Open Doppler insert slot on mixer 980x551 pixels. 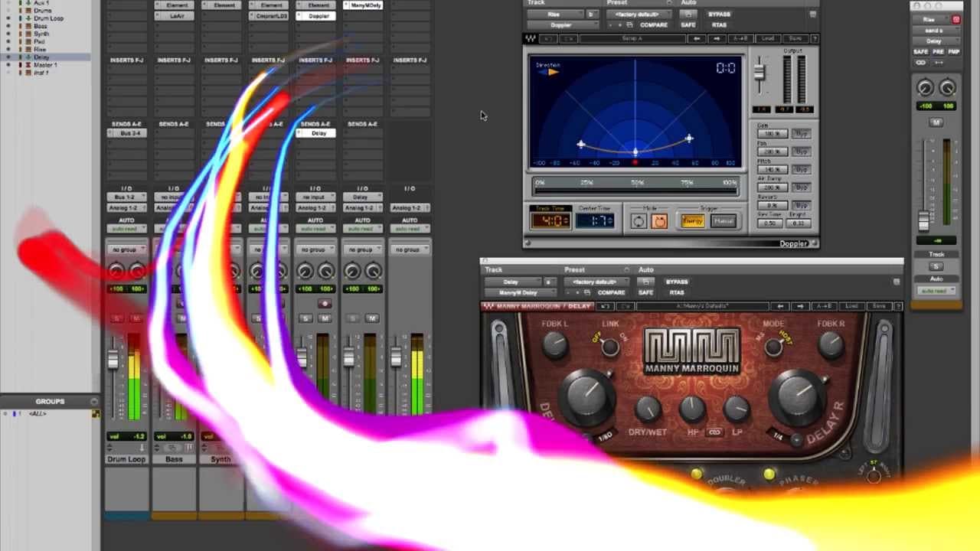316,15
